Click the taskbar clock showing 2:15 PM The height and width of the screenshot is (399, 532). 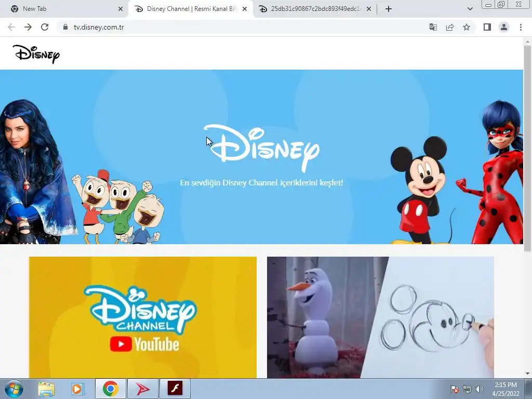pos(506,389)
